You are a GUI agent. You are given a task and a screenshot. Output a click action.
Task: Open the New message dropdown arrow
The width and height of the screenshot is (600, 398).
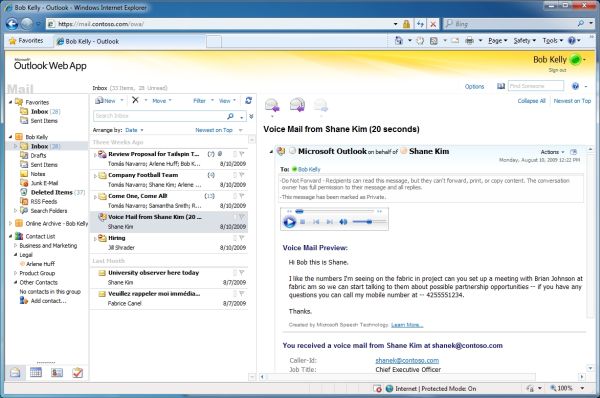[x=122, y=101]
